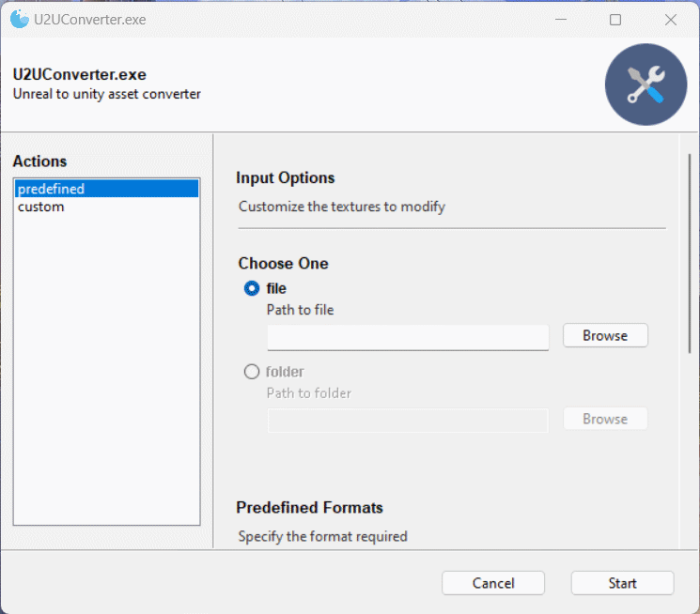Click the U2UConverter logo in title bar
This screenshot has width=700, height=614.
19,19
